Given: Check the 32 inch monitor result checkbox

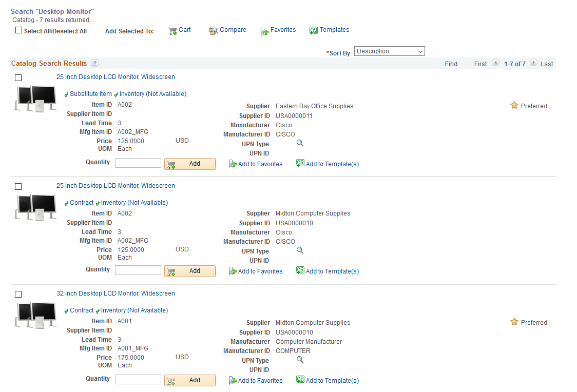Looking at the screenshot, I should (18, 294).
